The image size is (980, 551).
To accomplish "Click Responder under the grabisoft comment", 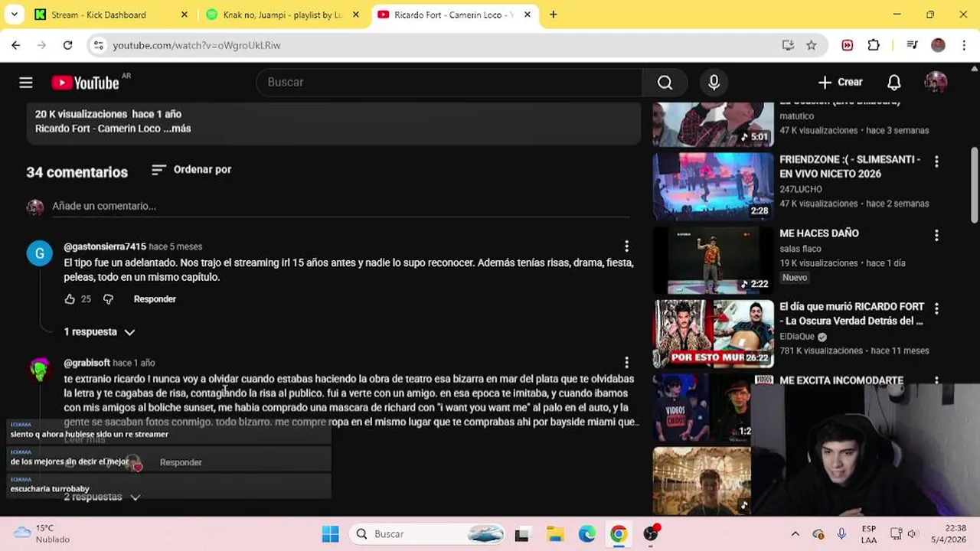I will 181,462.
